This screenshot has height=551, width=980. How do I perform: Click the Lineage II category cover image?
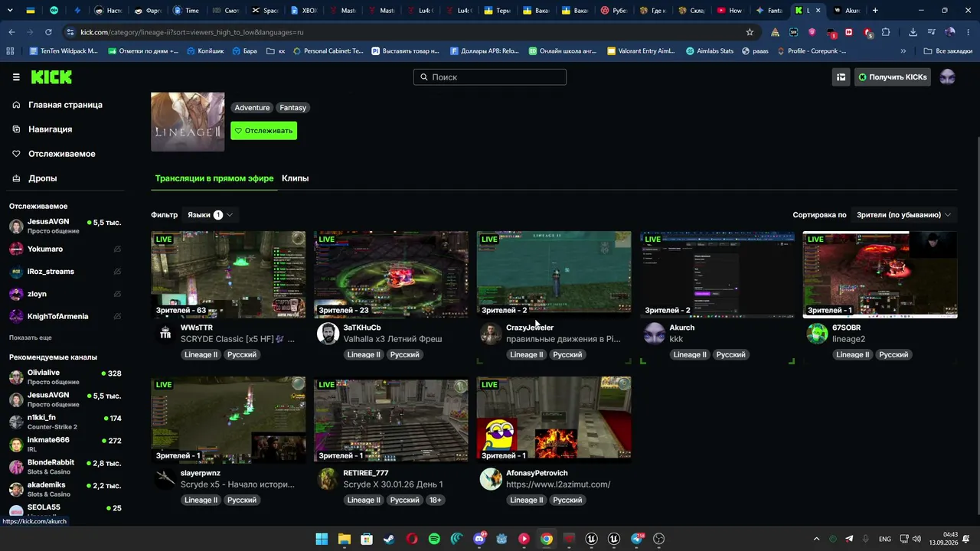pos(188,122)
